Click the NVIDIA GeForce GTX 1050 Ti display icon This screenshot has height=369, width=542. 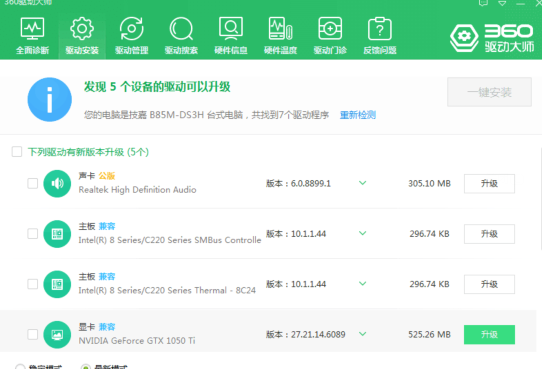57,334
